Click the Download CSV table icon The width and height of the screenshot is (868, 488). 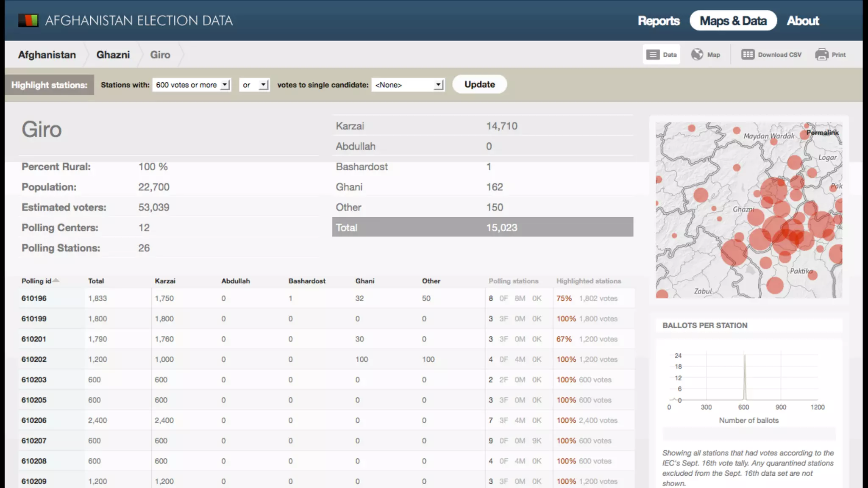(748, 54)
